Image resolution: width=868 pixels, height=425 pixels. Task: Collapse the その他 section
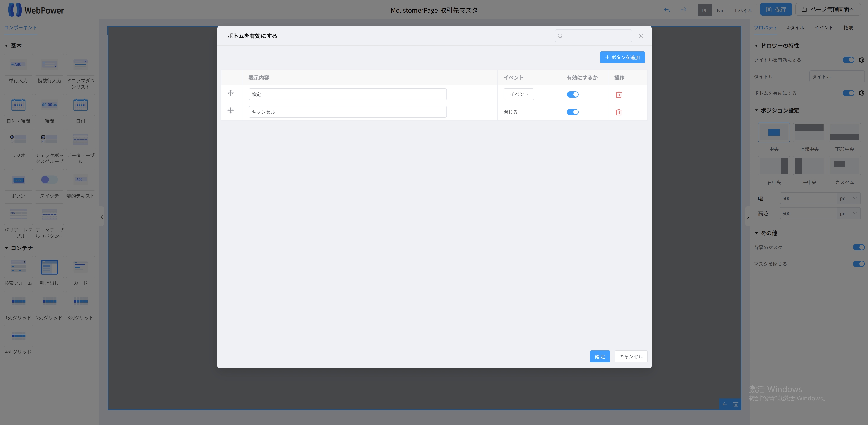click(756, 233)
